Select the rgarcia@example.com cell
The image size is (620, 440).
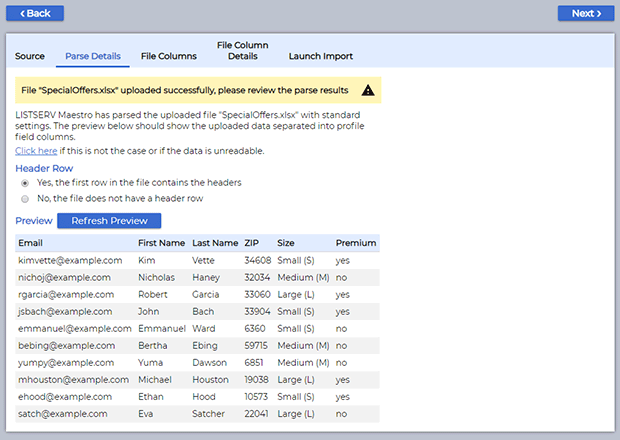pyautogui.click(x=66, y=295)
